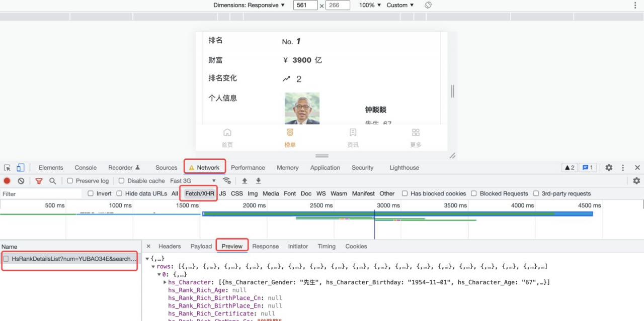Switch to the Preview tab
This screenshot has height=321, width=644.
(232, 246)
